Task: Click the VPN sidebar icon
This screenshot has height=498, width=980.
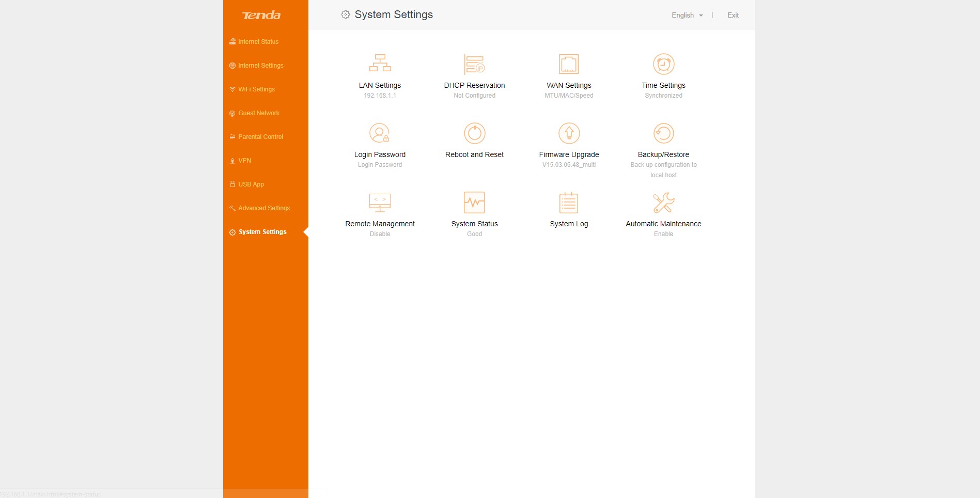Action: pos(232,161)
